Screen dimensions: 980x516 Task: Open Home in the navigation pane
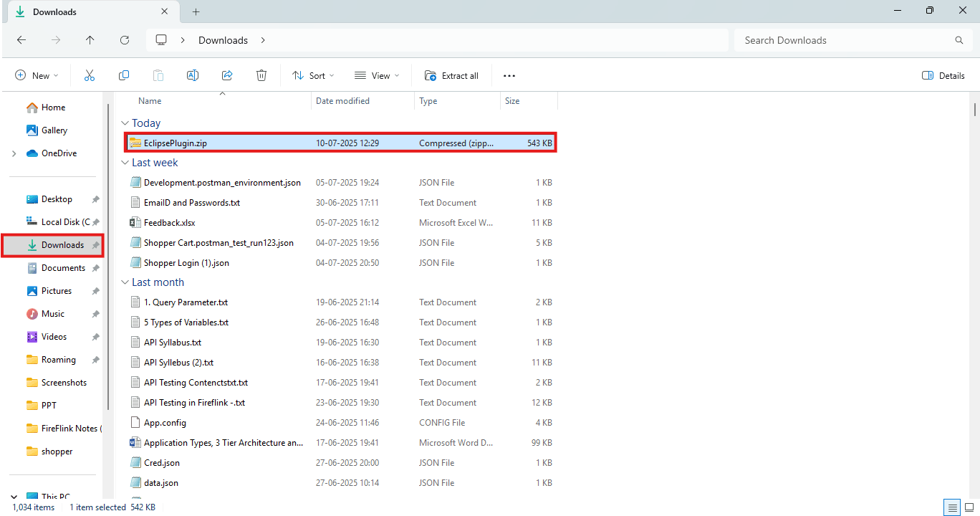click(x=46, y=107)
